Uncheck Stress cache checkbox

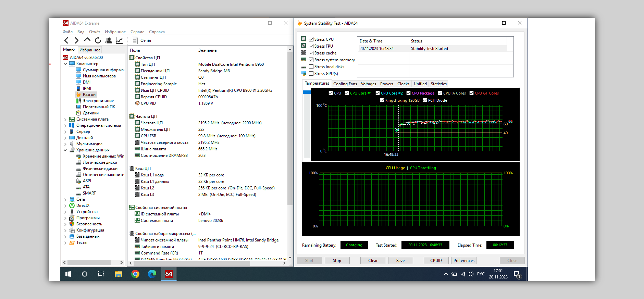[x=311, y=53]
